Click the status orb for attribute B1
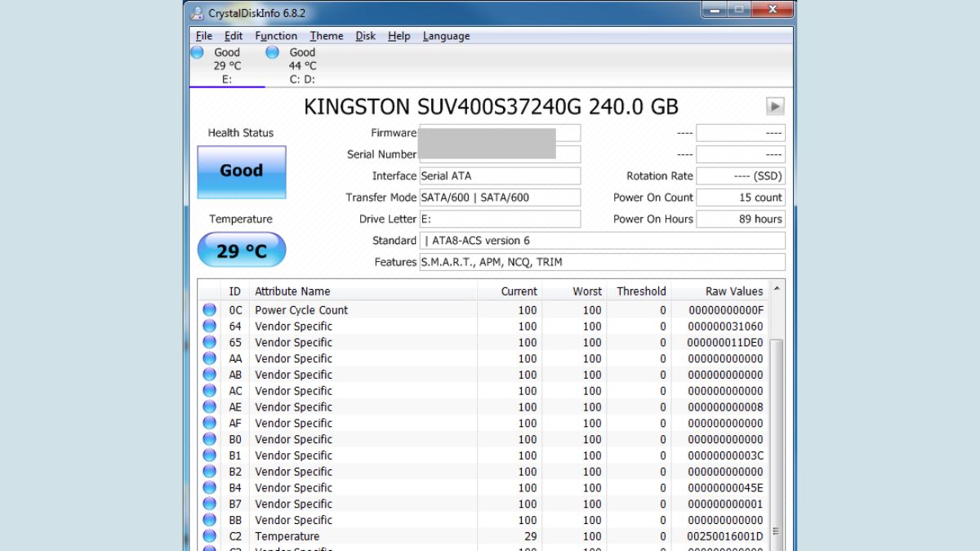Image resolution: width=980 pixels, height=551 pixels. click(210, 455)
